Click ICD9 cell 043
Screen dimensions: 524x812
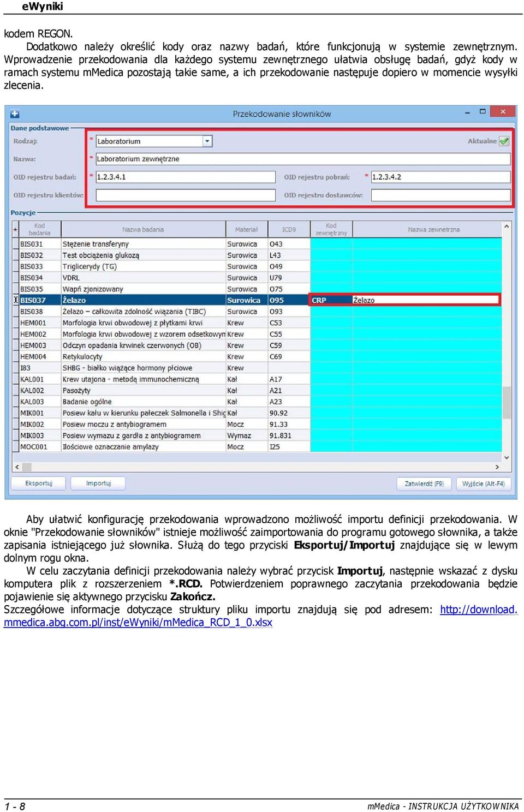(x=289, y=244)
